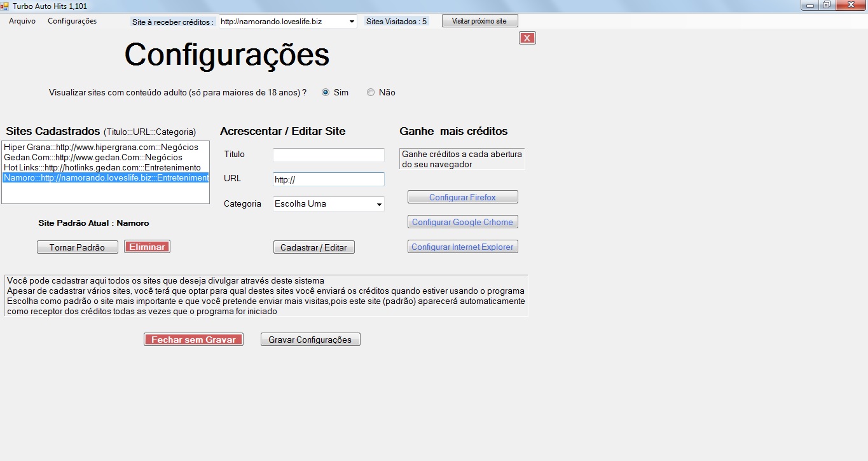Click the Turbo Auto Hits title bar icon
Viewport: 868px width, 461px height.
[5, 6]
